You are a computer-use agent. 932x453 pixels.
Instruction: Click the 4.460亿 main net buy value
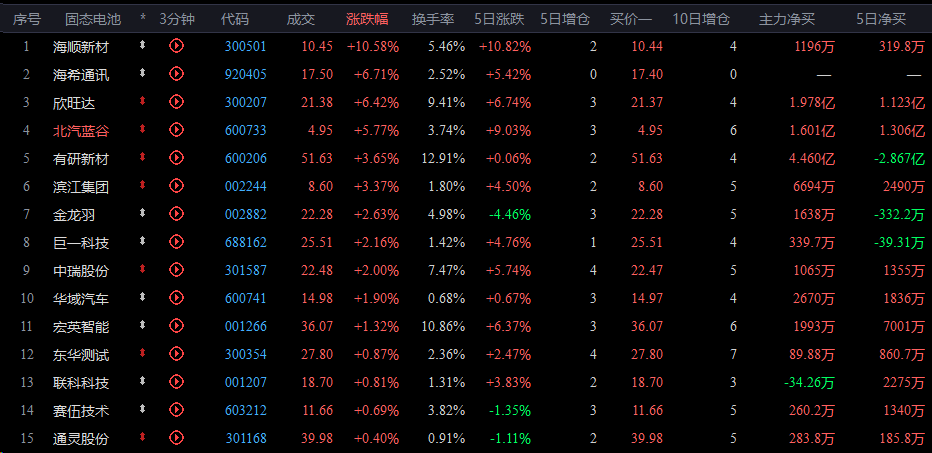tap(812, 159)
